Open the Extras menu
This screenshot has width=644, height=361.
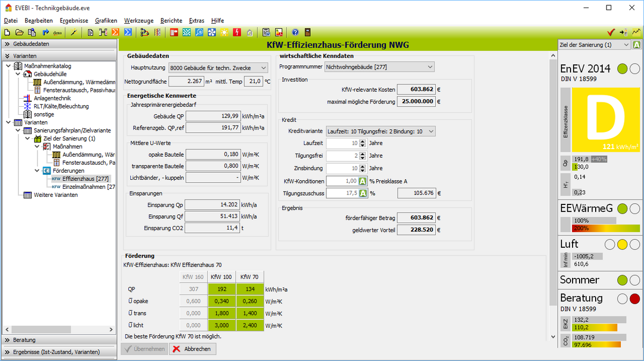point(197,20)
